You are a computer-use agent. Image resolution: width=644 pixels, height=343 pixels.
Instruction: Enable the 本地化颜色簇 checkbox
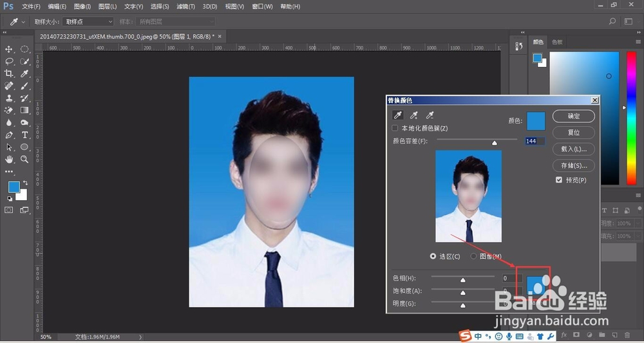coord(395,129)
